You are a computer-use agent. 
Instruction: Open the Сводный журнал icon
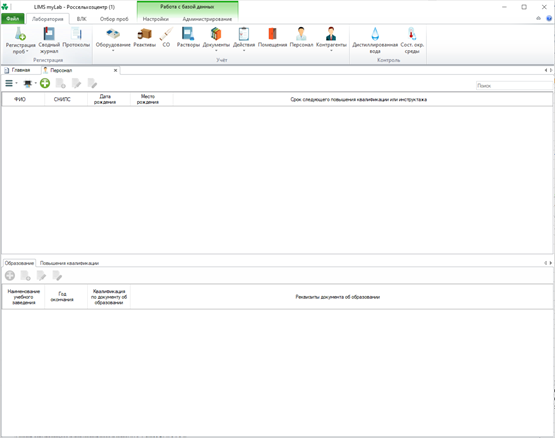[49, 40]
